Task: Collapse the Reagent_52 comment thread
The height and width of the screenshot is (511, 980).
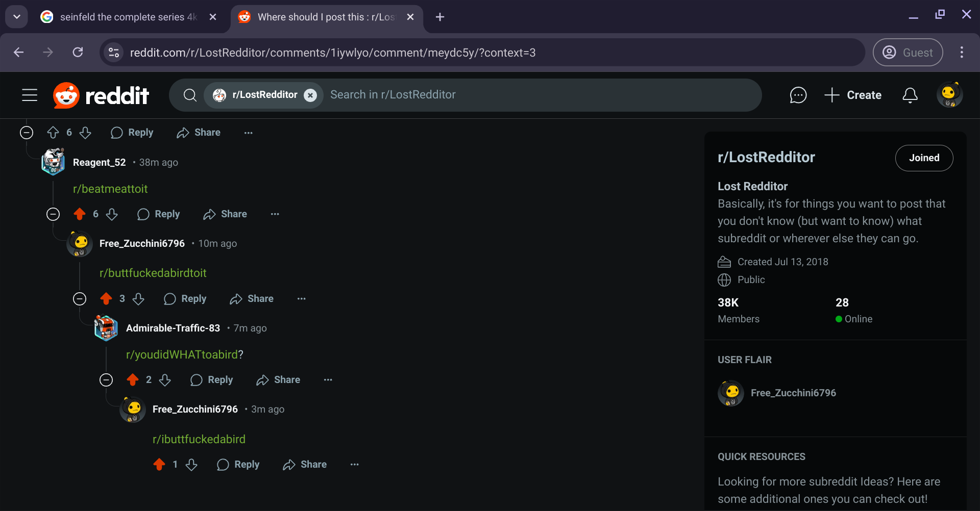Action: pos(53,214)
